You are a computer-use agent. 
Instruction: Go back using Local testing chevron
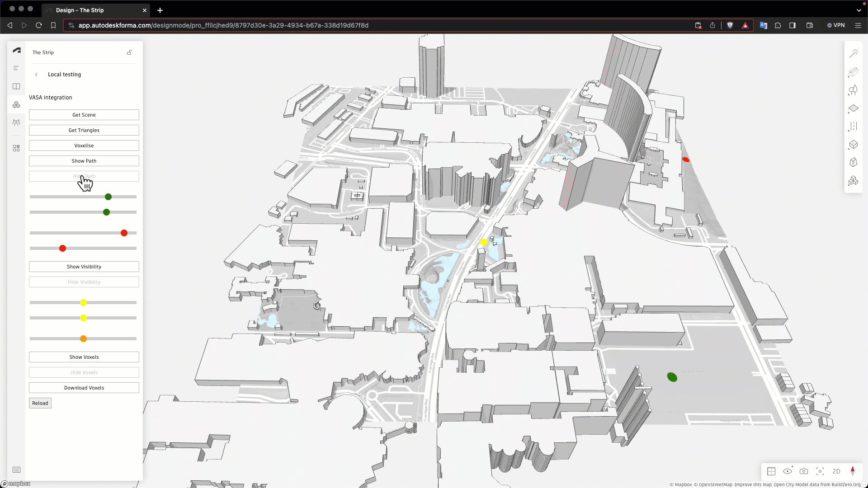tap(36, 75)
